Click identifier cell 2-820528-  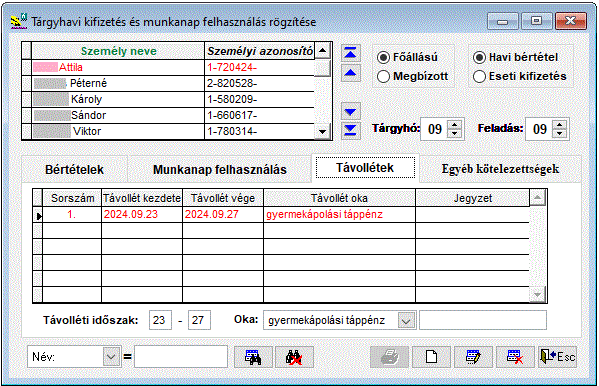point(259,83)
